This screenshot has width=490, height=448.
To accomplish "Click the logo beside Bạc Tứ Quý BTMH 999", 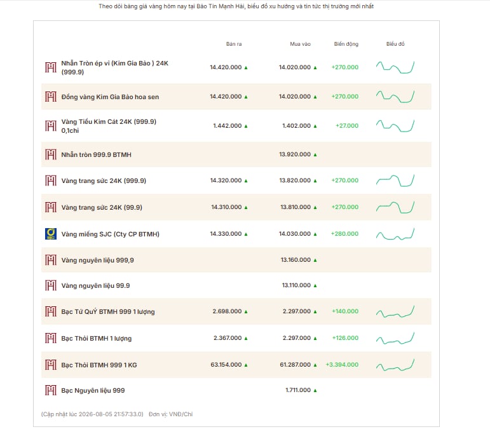I will click(51, 311).
